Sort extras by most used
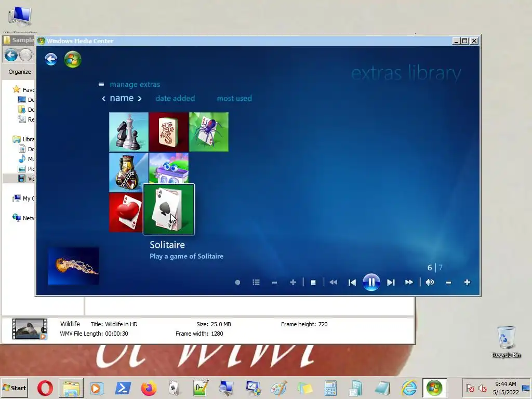The image size is (532, 399). pos(234,98)
